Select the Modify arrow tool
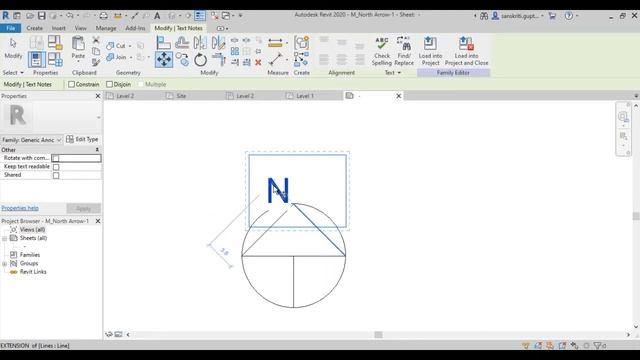 point(13,48)
